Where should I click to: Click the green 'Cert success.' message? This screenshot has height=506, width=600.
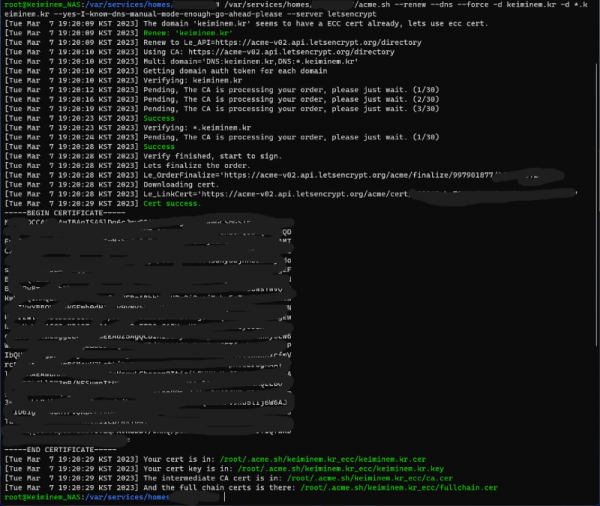pos(172,201)
